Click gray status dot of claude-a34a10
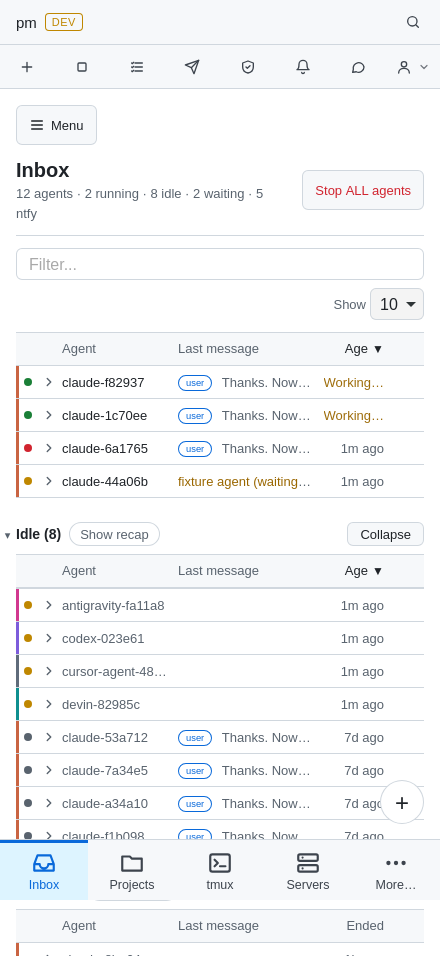Viewport: 440px width, 956px height. (28, 803)
